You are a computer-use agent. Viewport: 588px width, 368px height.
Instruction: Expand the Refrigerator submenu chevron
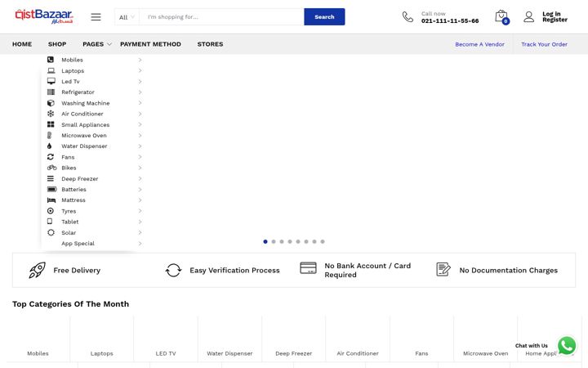(140, 92)
